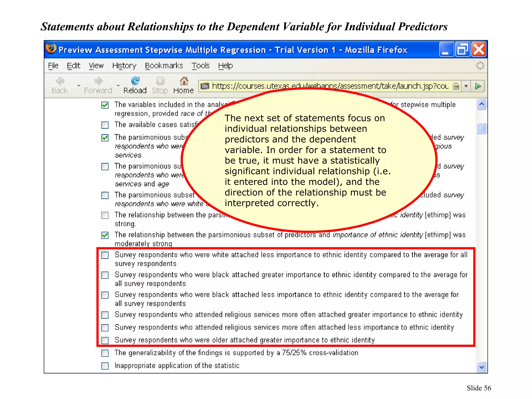Check 'black attached greater importance' checkbox
This screenshot has height=399, width=532.
[105, 275]
